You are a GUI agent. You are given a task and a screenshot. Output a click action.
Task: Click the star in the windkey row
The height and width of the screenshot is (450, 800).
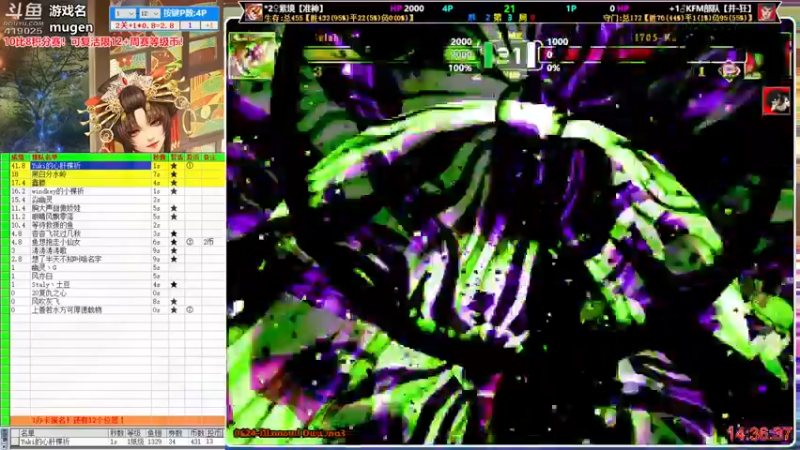click(174, 191)
